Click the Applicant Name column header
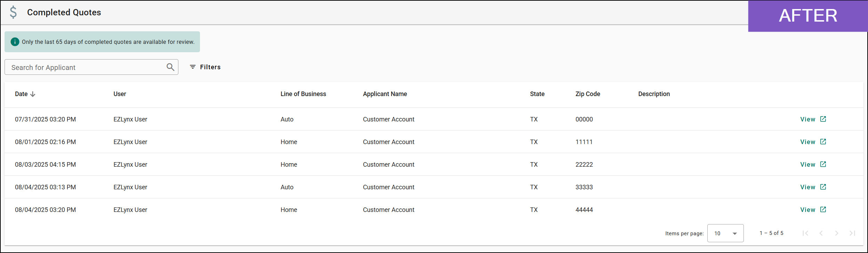 coord(385,94)
